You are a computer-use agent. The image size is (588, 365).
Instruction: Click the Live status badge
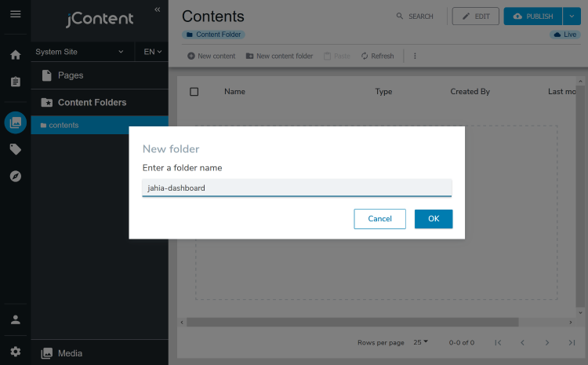click(x=565, y=35)
